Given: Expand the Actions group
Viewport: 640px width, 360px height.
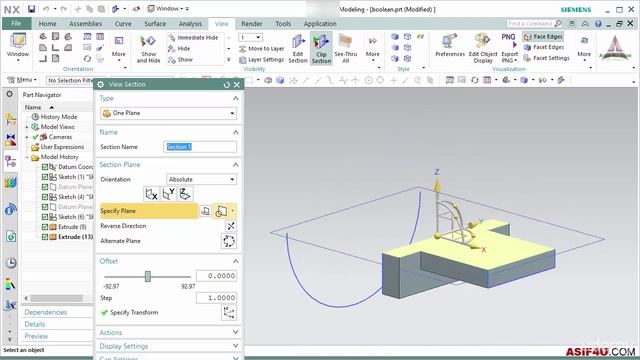Looking at the screenshot, I should pos(236,333).
